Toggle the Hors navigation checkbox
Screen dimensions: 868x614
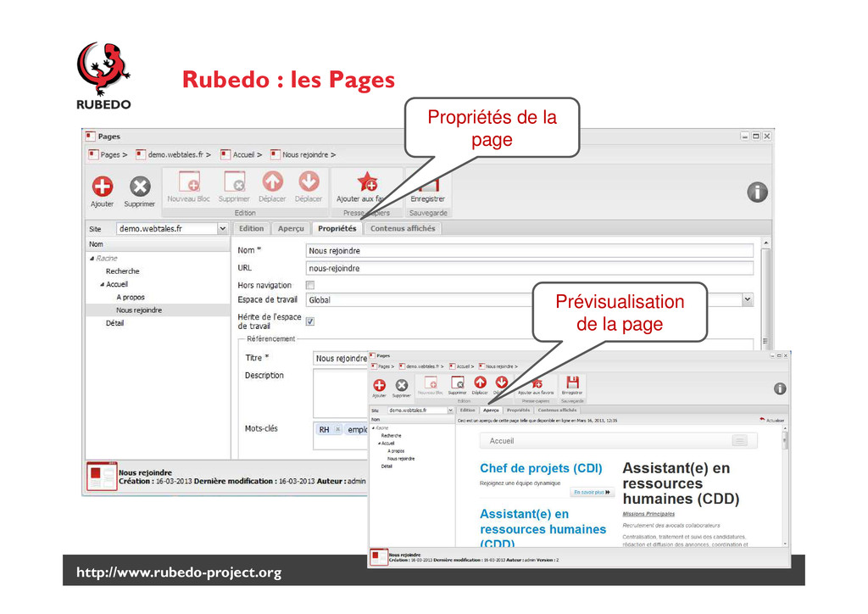point(310,285)
